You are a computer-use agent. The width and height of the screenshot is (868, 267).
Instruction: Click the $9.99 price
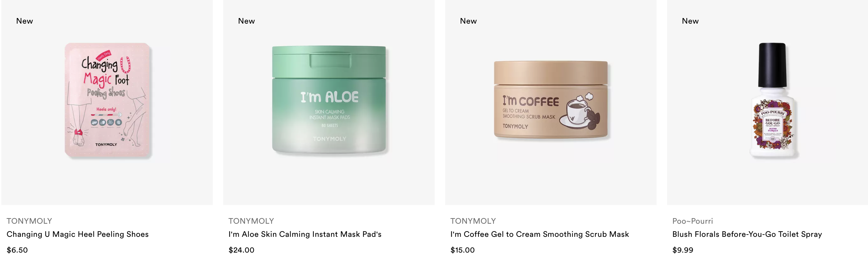pyautogui.click(x=683, y=250)
